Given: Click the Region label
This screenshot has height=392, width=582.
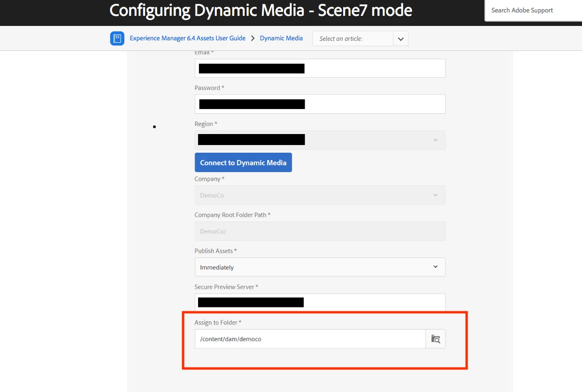Looking at the screenshot, I should click(x=206, y=124).
